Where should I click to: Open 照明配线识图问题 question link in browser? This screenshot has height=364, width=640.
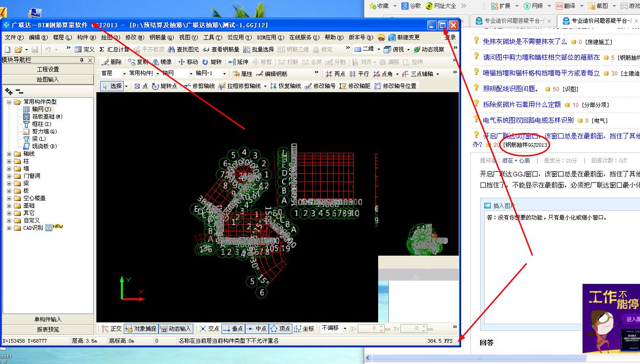[x=511, y=89]
